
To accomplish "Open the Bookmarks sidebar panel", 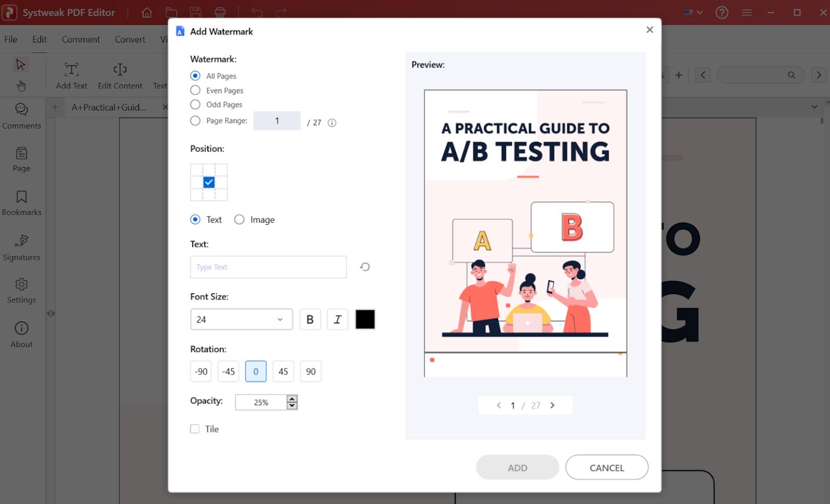I will [21, 203].
